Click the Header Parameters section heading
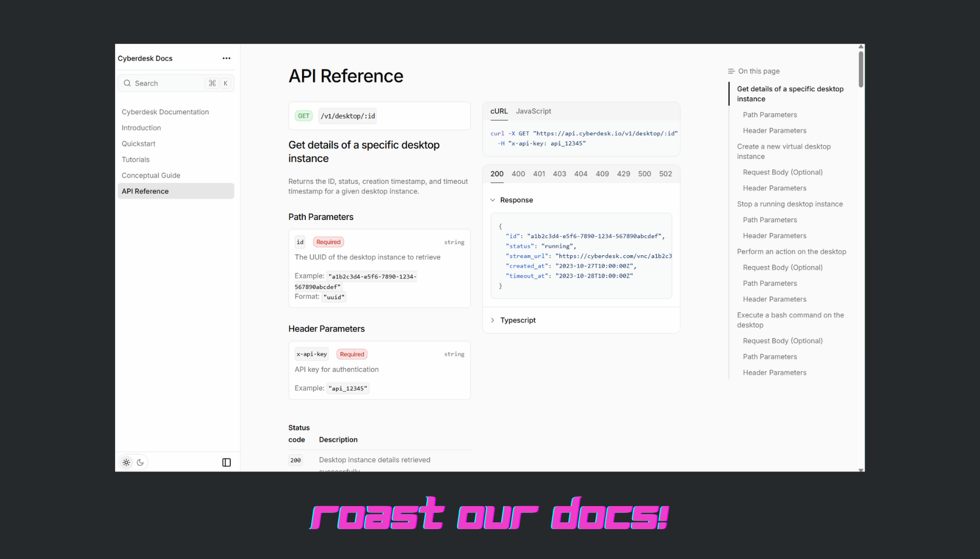The height and width of the screenshot is (559, 980). click(x=327, y=329)
